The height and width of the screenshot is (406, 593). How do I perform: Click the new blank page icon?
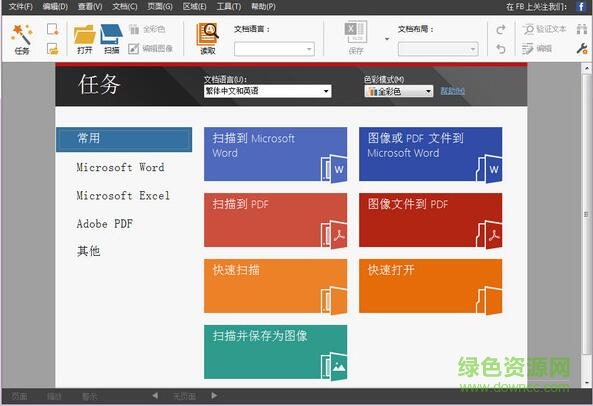pyautogui.click(x=53, y=29)
